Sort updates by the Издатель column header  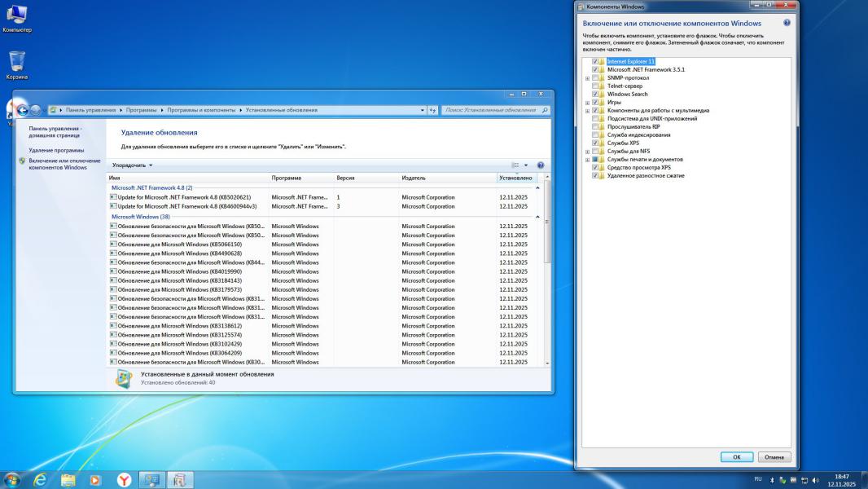413,178
